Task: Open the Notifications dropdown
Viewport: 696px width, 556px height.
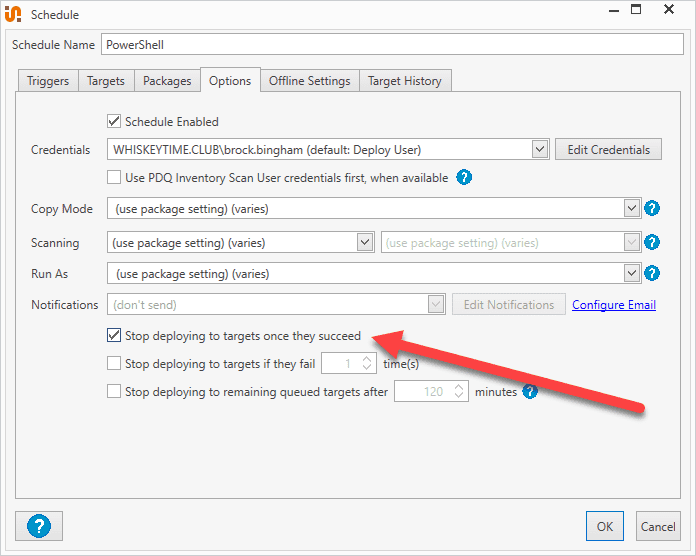Action: [x=436, y=304]
